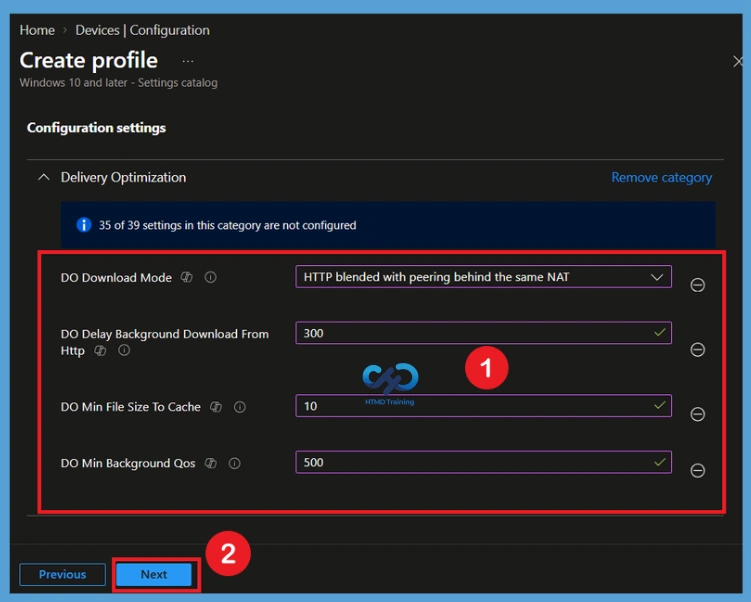Edit the DO Min Background Qos field value 500
The height and width of the screenshot is (602, 751).
click(x=483, y=462)
